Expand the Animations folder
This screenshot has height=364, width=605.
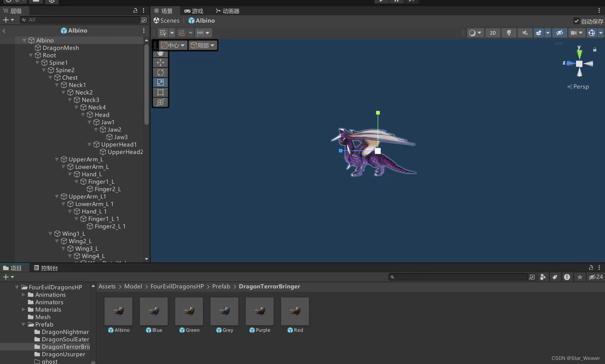[x=24, y=295]
